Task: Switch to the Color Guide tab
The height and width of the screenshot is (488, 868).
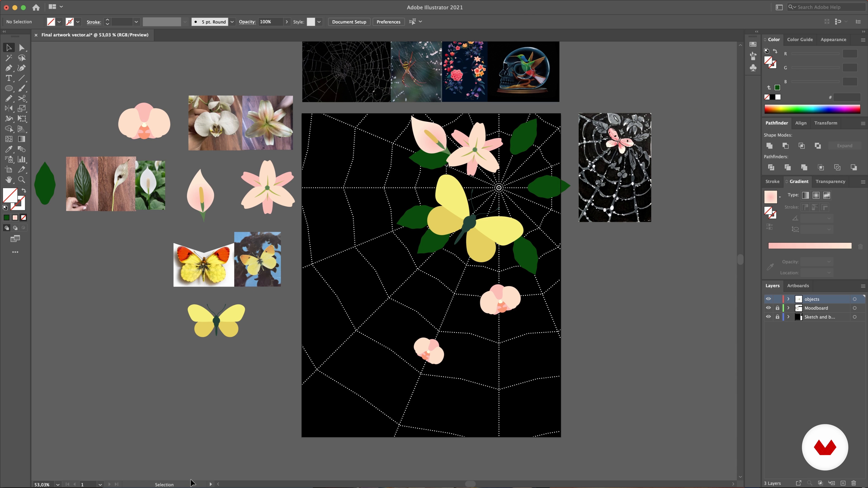Action: click(800, 39)
